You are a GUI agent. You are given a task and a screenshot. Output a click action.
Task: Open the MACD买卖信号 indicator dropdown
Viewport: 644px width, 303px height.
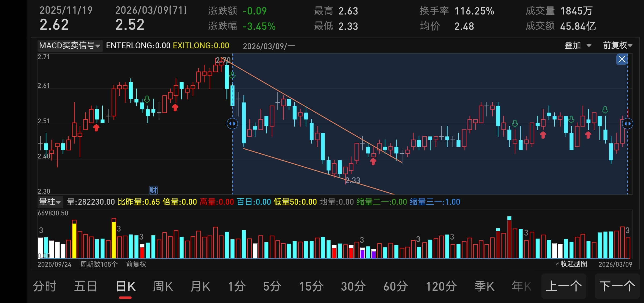click(70, 45)
